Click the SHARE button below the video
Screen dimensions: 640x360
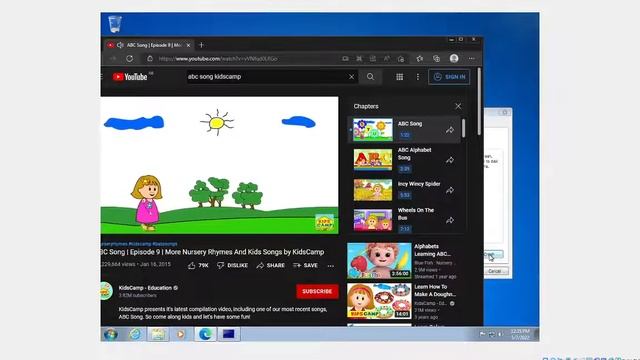[271, 265]
